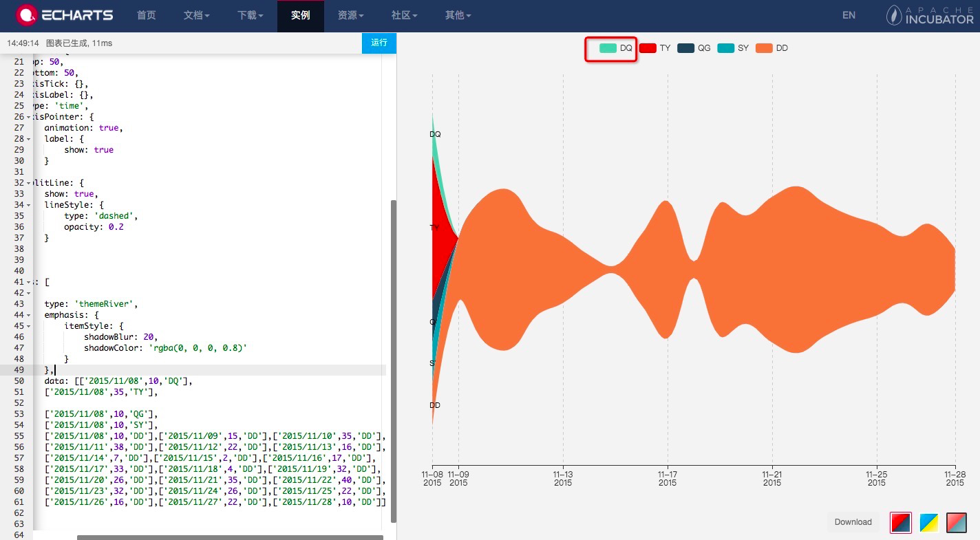This screenshot has height=540, width=980.
Task: Toggle the SY legend series
Action: (733, 48)
